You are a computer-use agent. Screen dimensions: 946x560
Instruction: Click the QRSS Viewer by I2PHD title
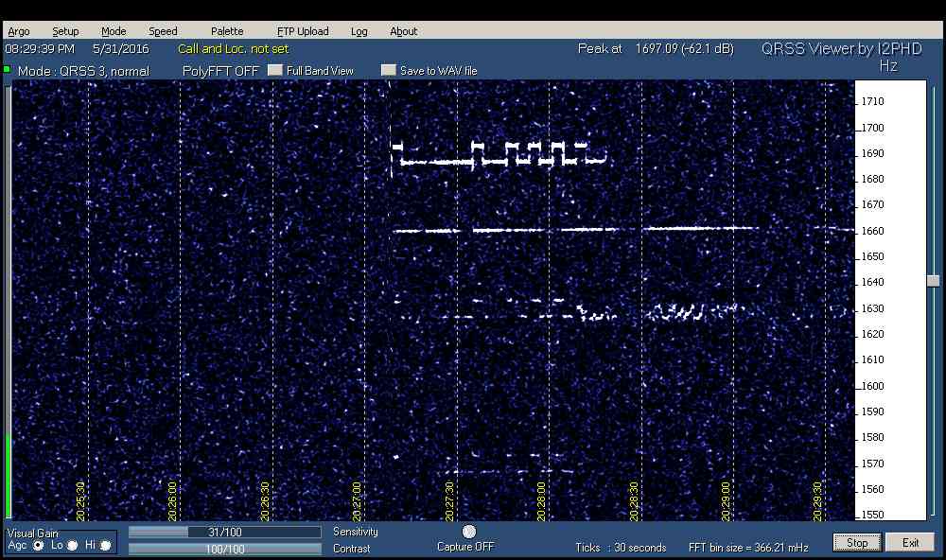pos(842,49)
